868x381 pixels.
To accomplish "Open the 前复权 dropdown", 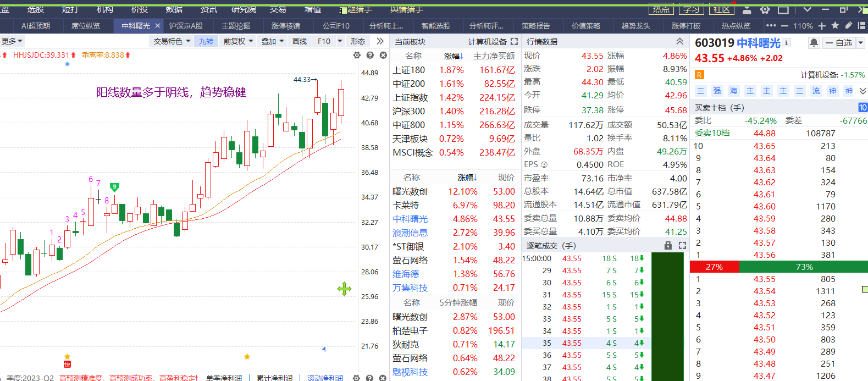I will click(238, 41).
